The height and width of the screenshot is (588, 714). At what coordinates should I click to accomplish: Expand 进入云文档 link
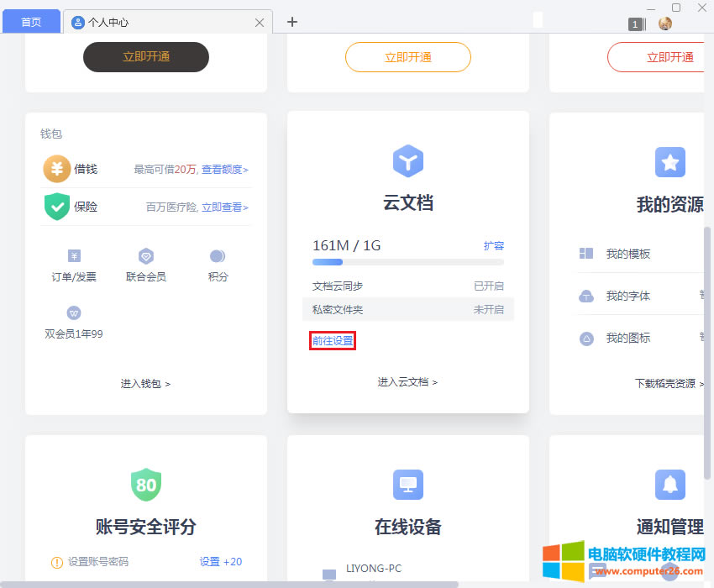tap(407, 382)
